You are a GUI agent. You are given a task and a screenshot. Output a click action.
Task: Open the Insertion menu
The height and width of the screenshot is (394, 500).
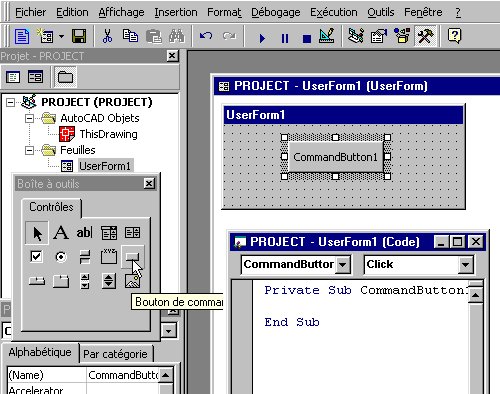[x=176, y=13]
